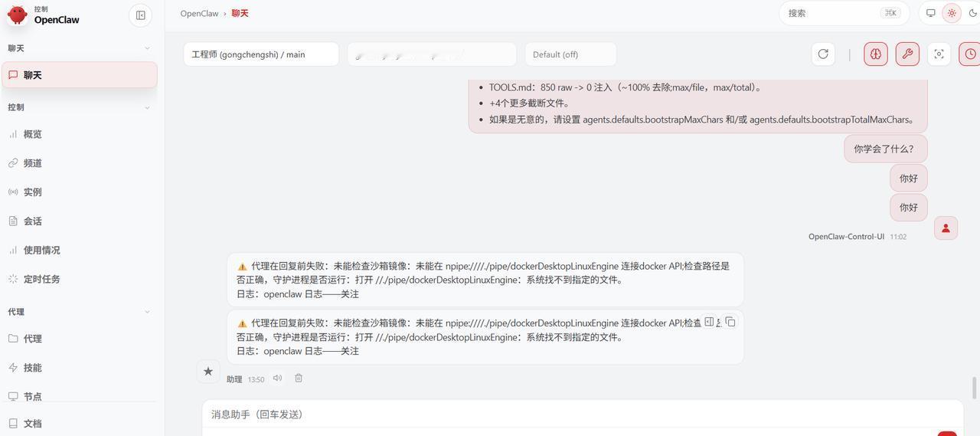Click the OpenClaw red lobster logo
980x436 pixels.
coord(17,14)
